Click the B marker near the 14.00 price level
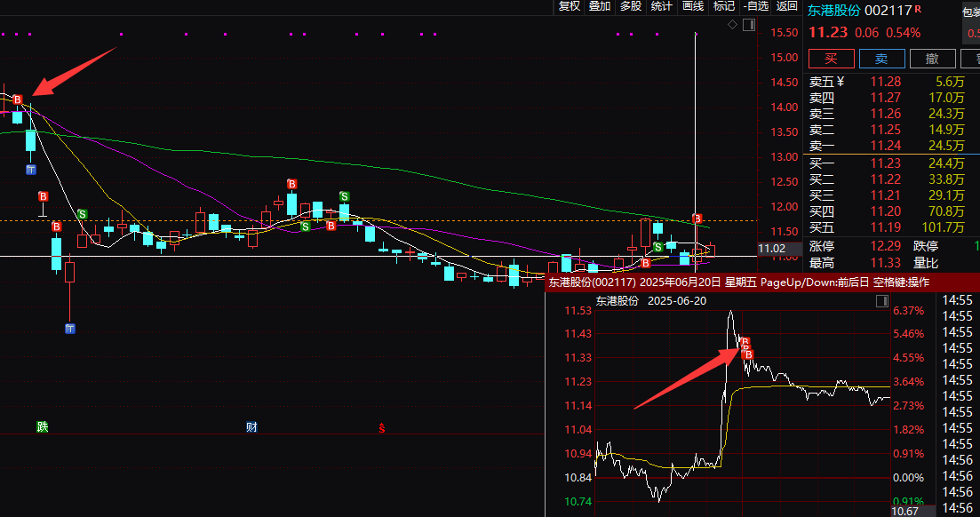The image size is (980, 517). click(18, 100)
